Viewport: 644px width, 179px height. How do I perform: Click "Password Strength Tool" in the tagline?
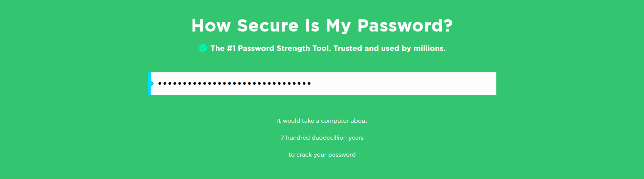284,48
